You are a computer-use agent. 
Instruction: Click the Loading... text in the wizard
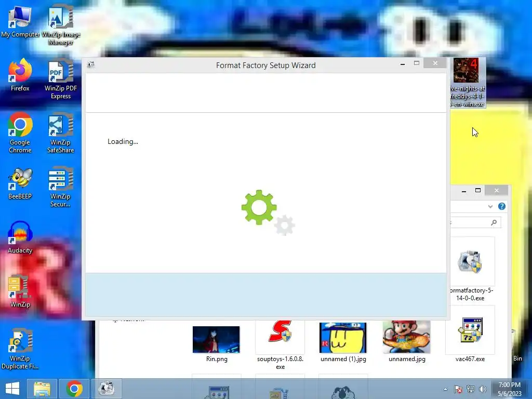123,141
